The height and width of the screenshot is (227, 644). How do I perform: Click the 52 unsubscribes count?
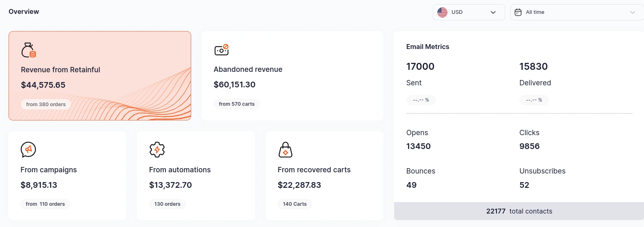[524, 185]
